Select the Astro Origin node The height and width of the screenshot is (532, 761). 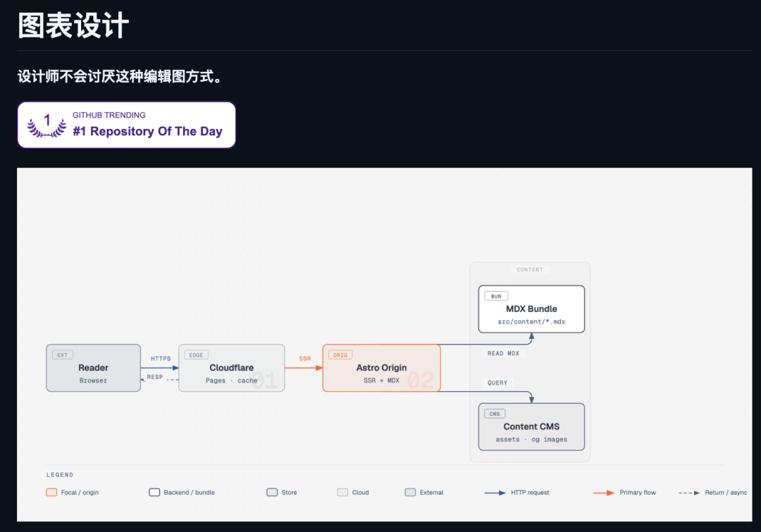click(381, 368)
